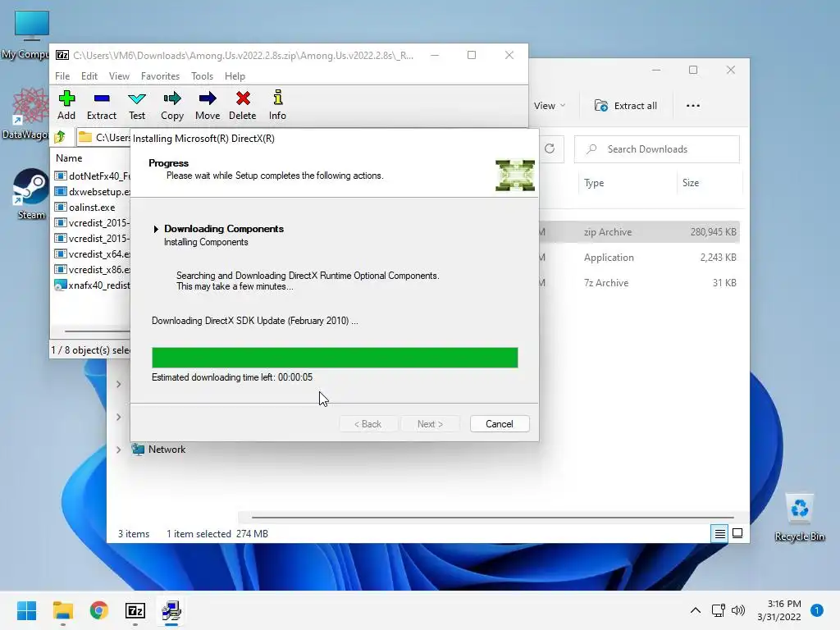This screenshot has height=630, width=840.
Task: Open the Help menu in 7-Zip
Action: pos(235,76)
